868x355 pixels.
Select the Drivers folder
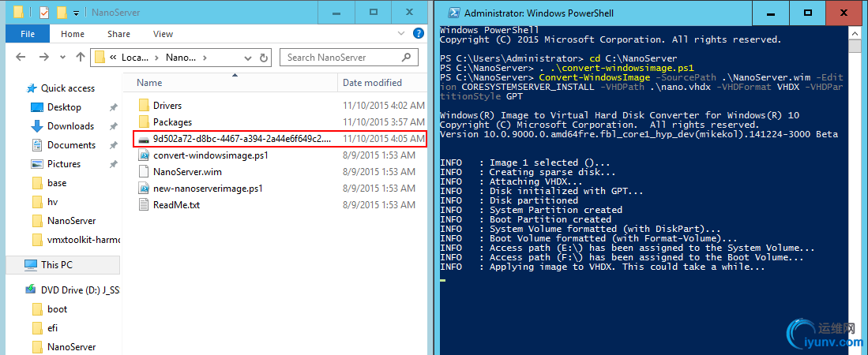click(167, 105)
